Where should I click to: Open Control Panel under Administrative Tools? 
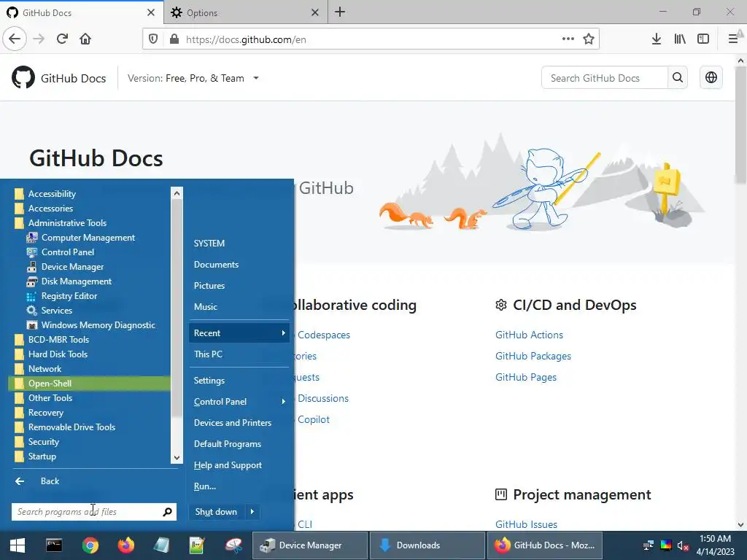click(x=68, y=252)
